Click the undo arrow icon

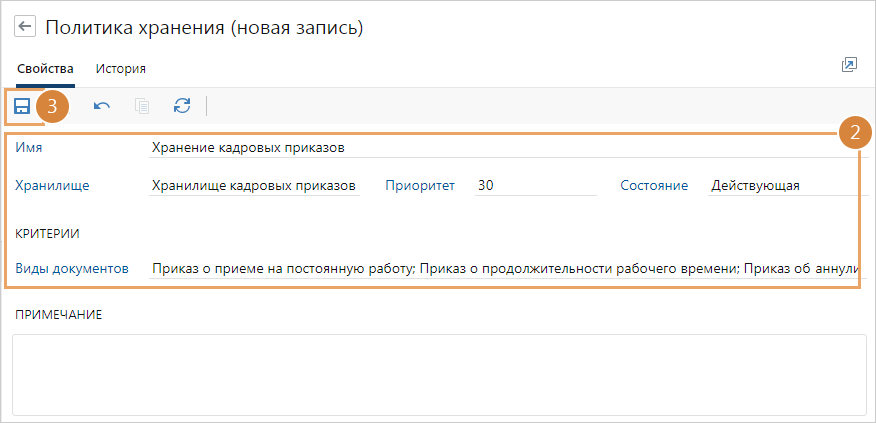pyautogui.click(x=102, y=106)
